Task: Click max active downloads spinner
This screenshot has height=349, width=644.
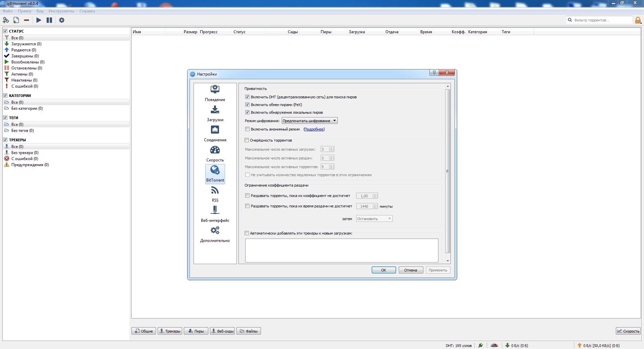Action: [x=327, y=149]
